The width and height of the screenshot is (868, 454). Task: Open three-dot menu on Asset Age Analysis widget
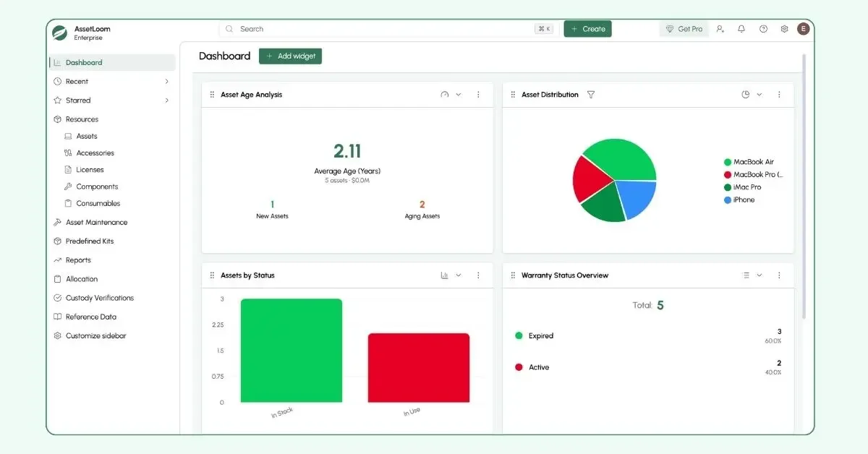click(x=477, y=94)
